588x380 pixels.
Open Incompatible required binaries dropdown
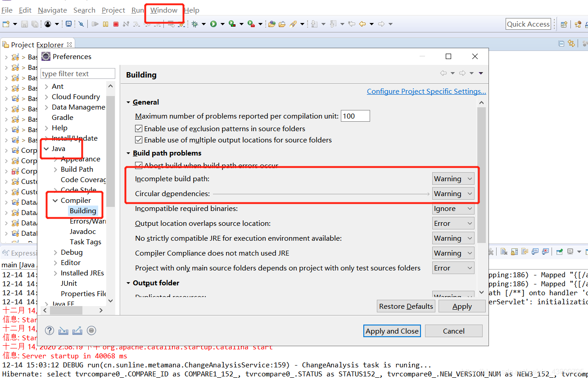click(453, 209)
